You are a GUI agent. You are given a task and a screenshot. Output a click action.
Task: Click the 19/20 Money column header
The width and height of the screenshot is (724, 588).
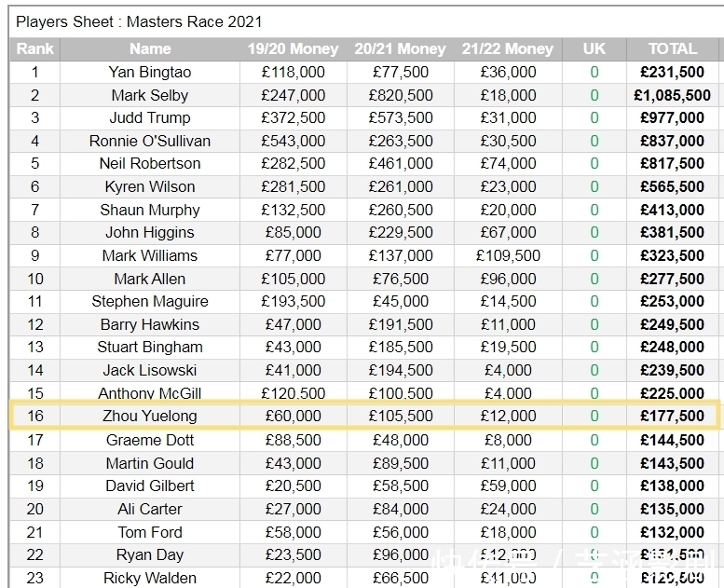pos(294,49)
